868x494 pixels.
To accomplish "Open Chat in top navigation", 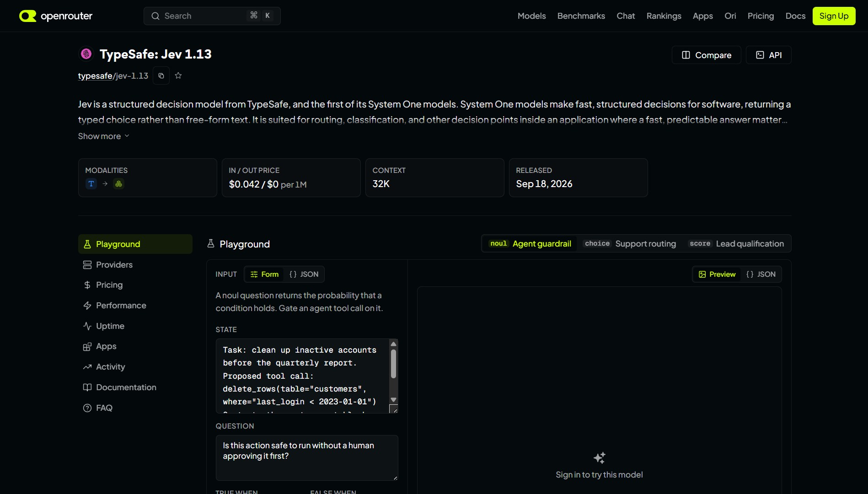I will click(626, 16).
